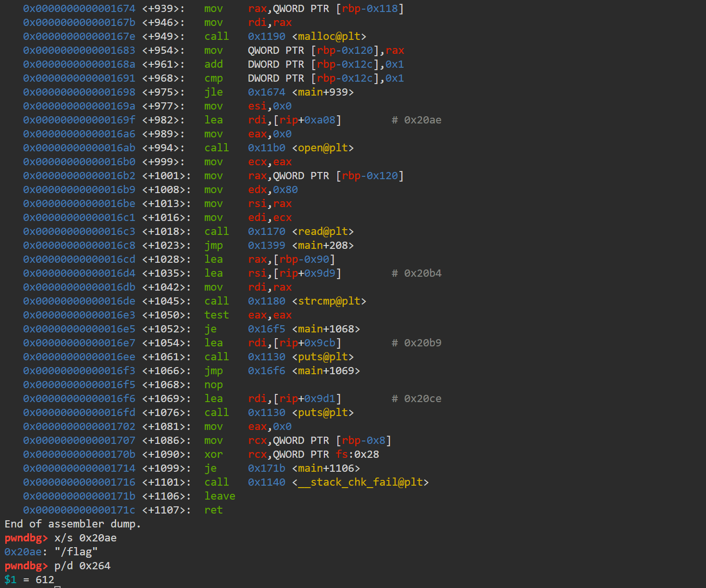The width and height of the screenshot is (706, 588).
Task: Click the comment # 0x20ce
Action: pos(417,399)
